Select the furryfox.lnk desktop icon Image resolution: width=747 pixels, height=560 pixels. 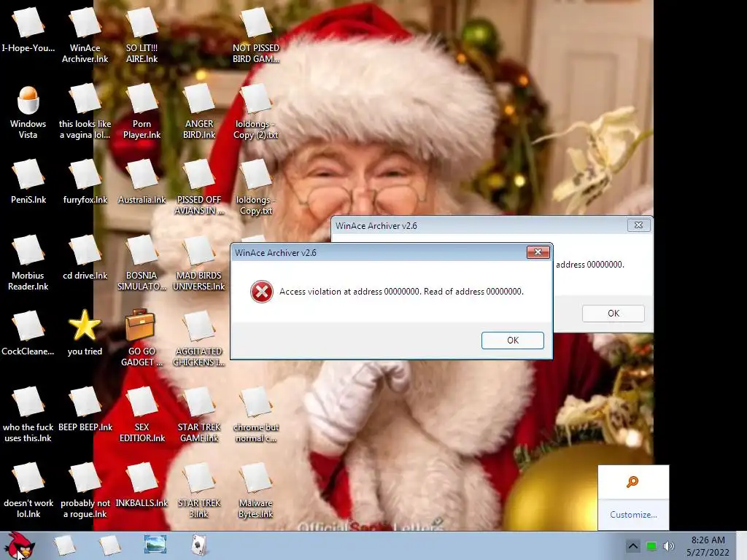coord(85,182)
